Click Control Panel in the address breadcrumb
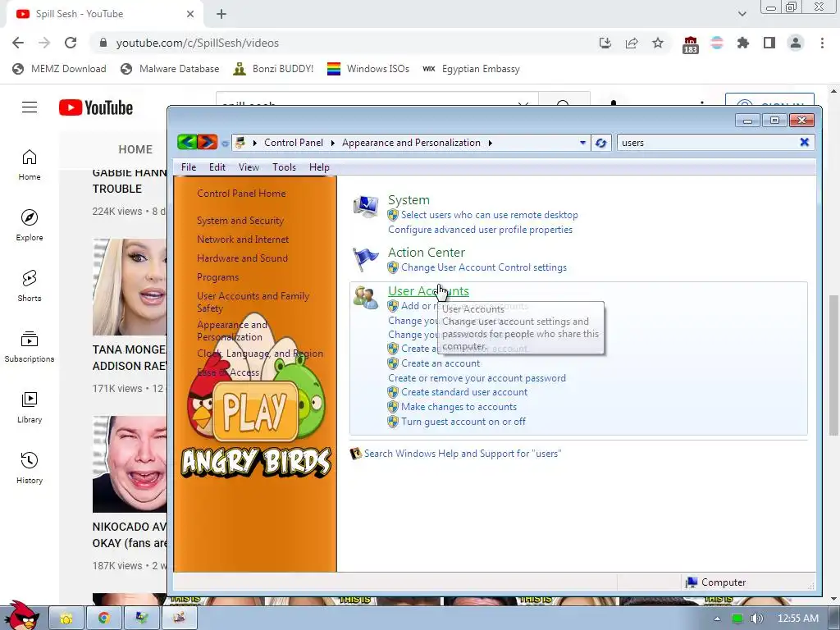840x630 pixels. (294, 143)
